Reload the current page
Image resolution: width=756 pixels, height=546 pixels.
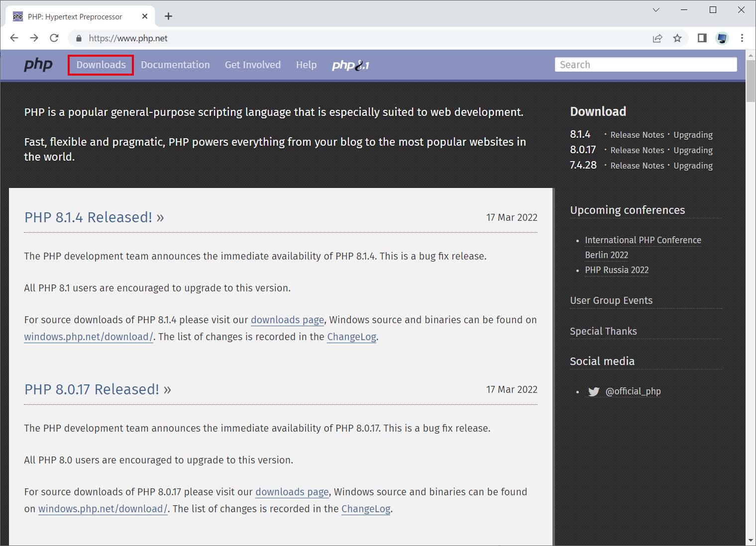(x=54, y=38)
